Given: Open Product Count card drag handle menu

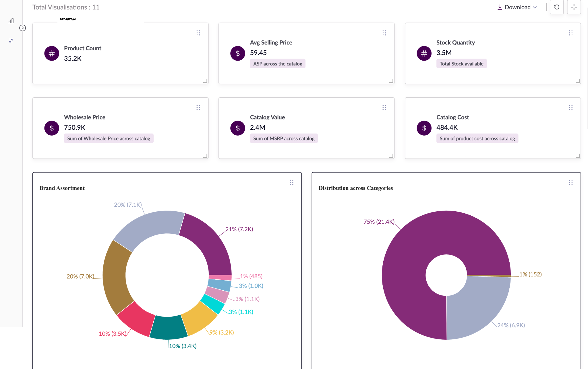Looking at the screenshot, I should (198, 33).
